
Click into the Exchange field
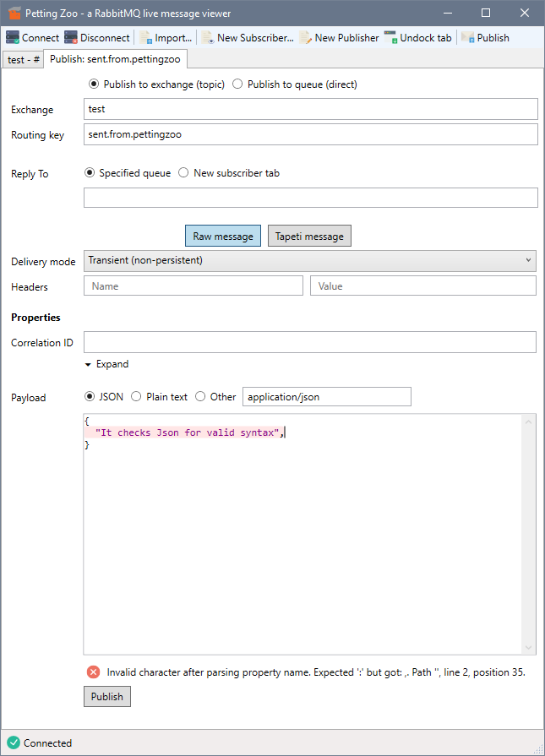(311, 109)
